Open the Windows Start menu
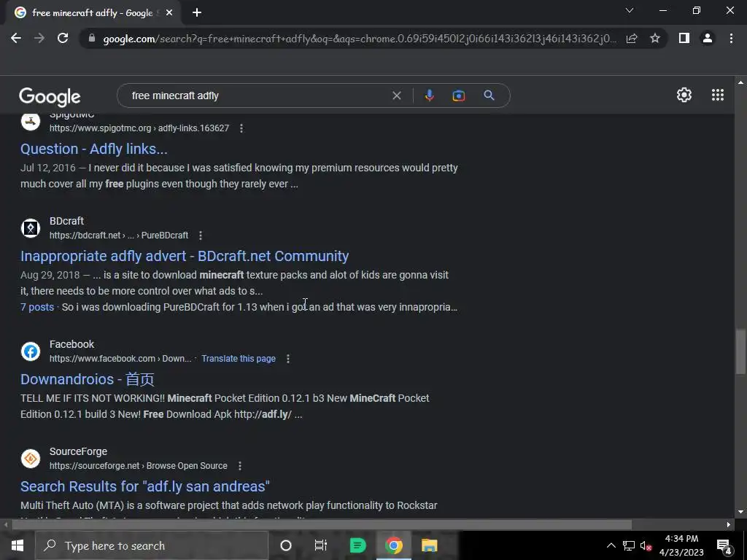Image resolution: width=747 pixels, height=560 pixels. [x=18, y=545]
